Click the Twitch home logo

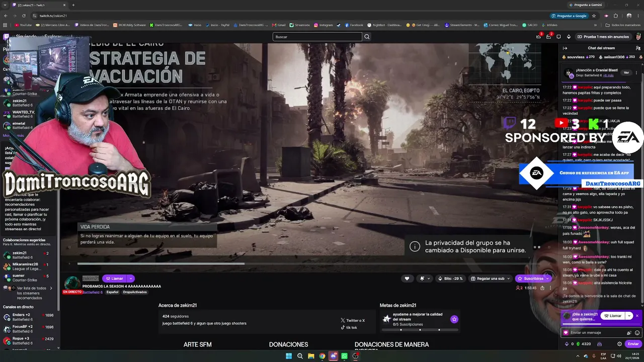click(x=6, y=37)
